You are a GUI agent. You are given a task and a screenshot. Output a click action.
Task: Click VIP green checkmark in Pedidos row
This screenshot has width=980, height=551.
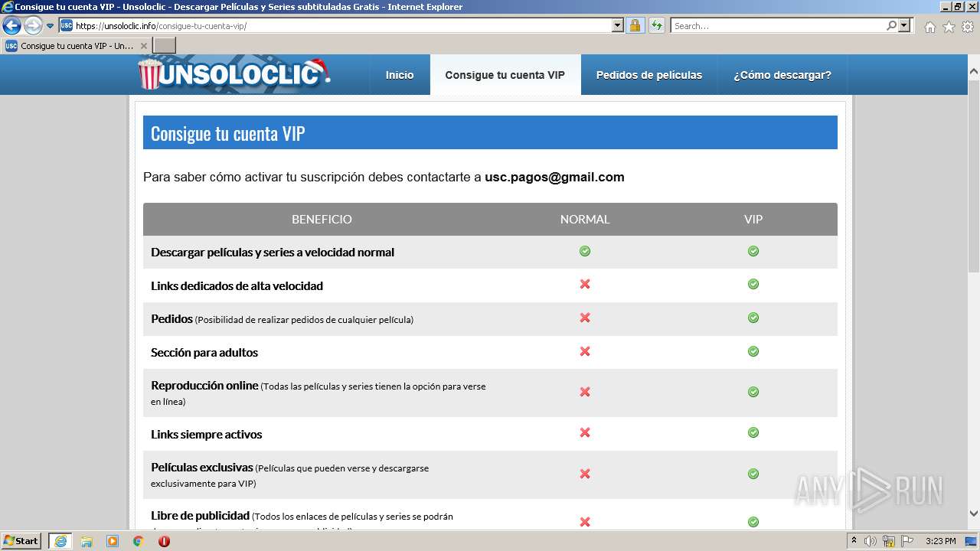coord(753,318)
